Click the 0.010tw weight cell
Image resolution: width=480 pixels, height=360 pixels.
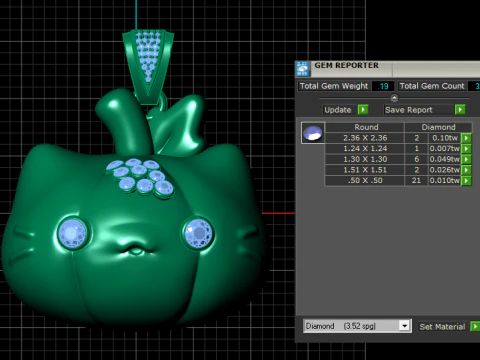(445, 181)
